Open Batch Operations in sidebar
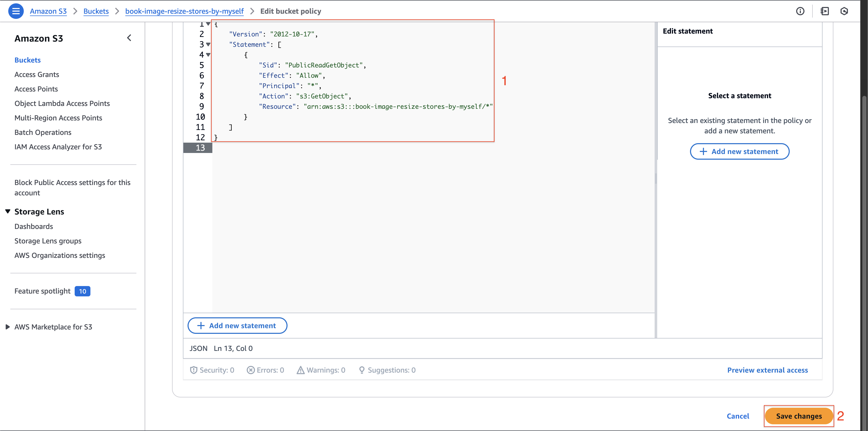 coord(43,133)
